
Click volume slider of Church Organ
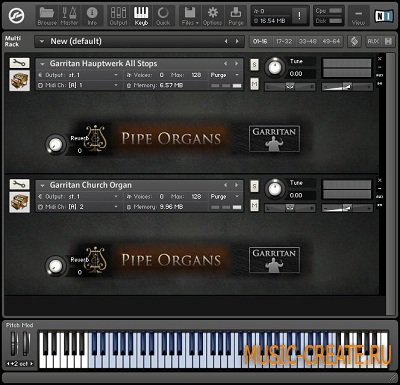pyautogui.click(x=347, y=208)
